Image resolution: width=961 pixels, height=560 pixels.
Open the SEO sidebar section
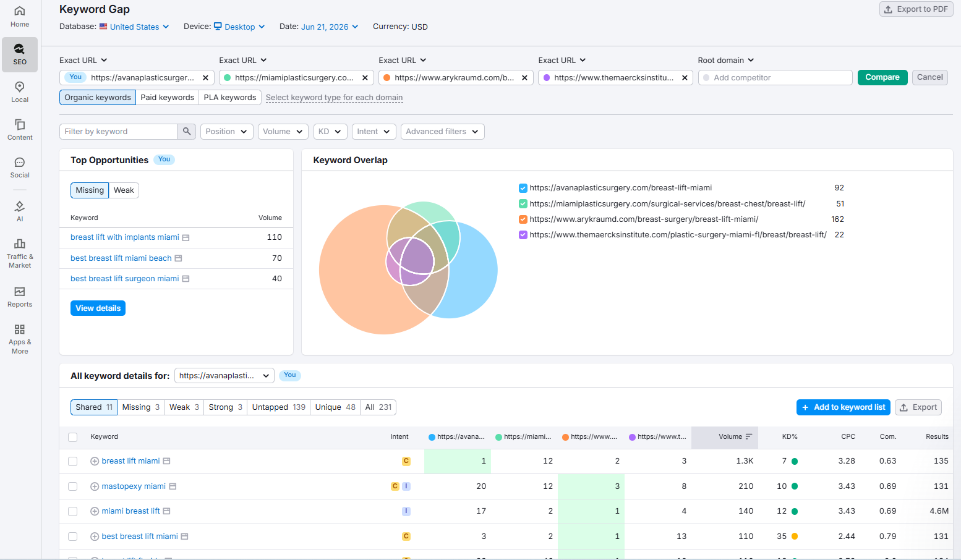coord(20,54)
